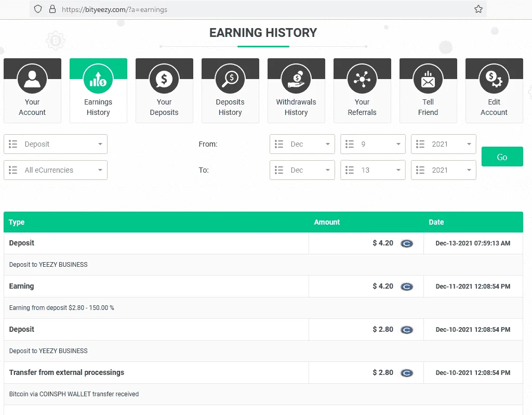Select the Earnings History tab label
The width and height of the screenshot is (532, 415).
pyautogui.click(x=98, y=107)
